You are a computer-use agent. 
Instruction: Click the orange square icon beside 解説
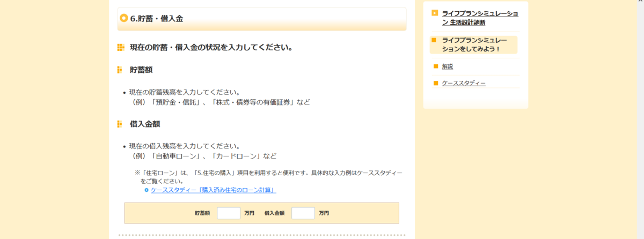click(x=436, y=66)
